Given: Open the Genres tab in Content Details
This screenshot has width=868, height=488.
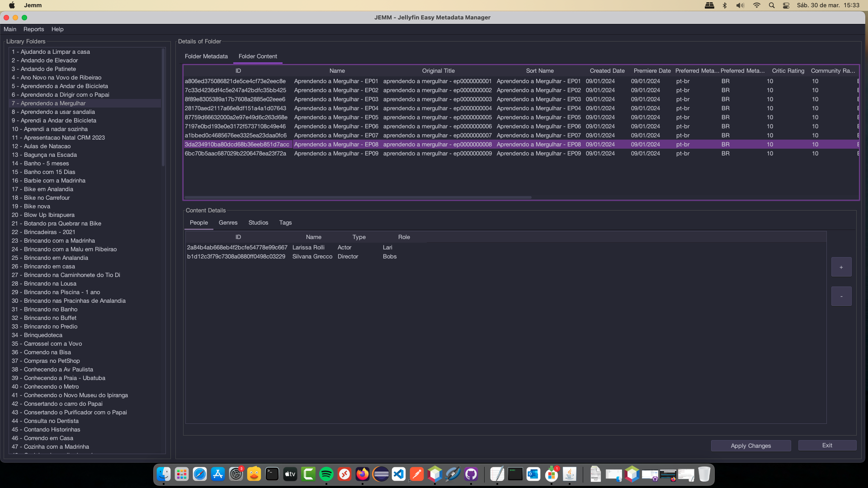Looking at the screenshot, I should [x=228, y=223].
